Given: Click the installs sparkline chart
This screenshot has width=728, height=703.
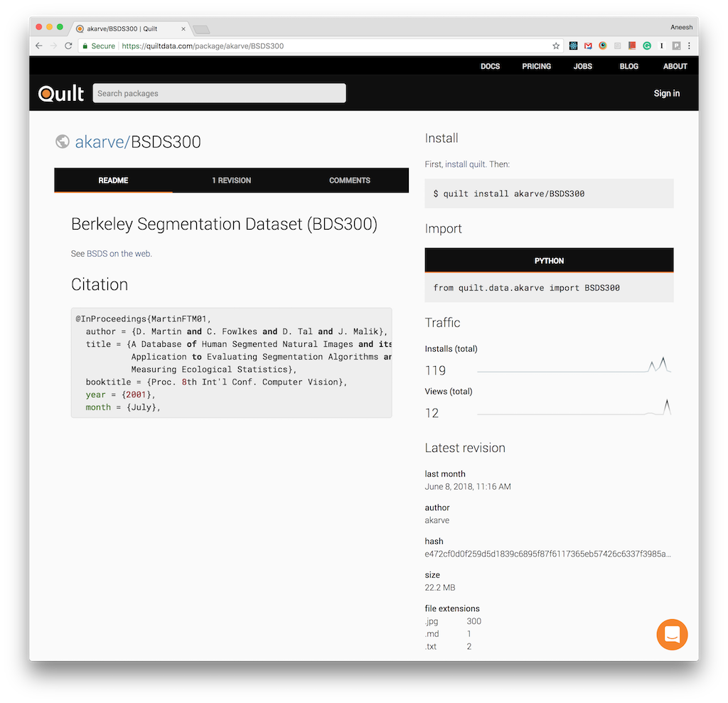Looking at the screenshot, I should point(574,365).
